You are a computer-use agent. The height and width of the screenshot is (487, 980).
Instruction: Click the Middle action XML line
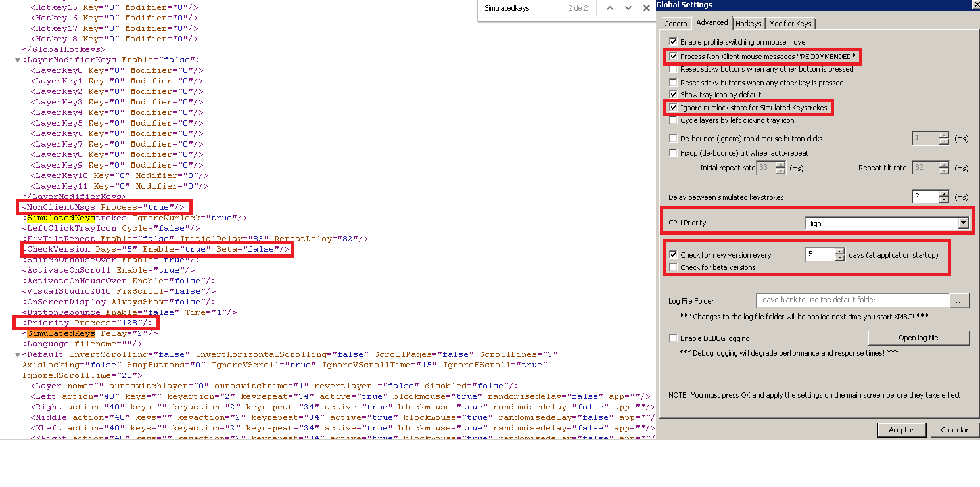(x=342, y=417)
